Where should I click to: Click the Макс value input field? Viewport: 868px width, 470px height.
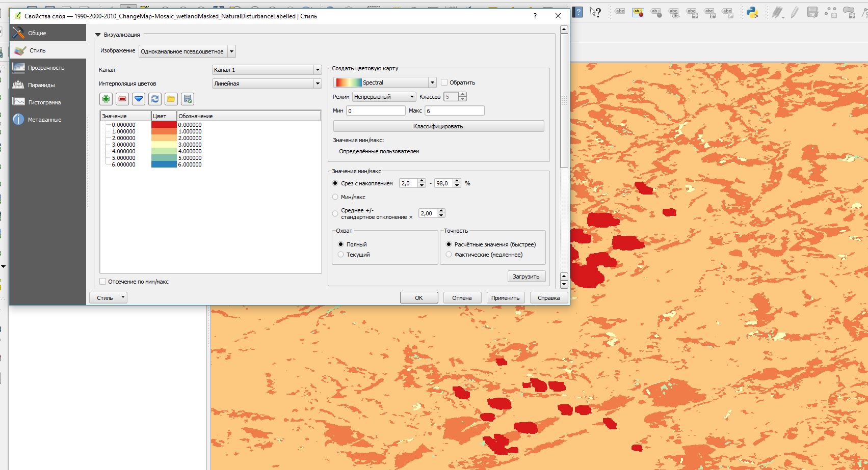tap(454, 110)
